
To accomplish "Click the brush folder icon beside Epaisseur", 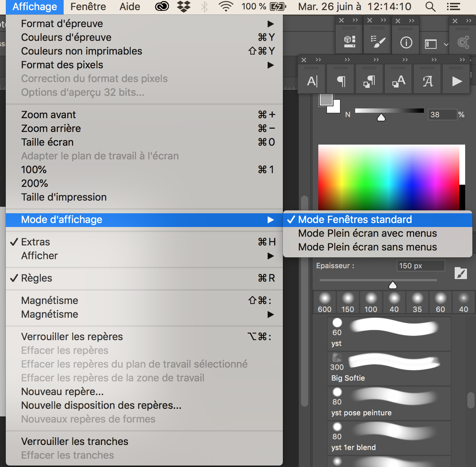I will [x=460, y=274].
